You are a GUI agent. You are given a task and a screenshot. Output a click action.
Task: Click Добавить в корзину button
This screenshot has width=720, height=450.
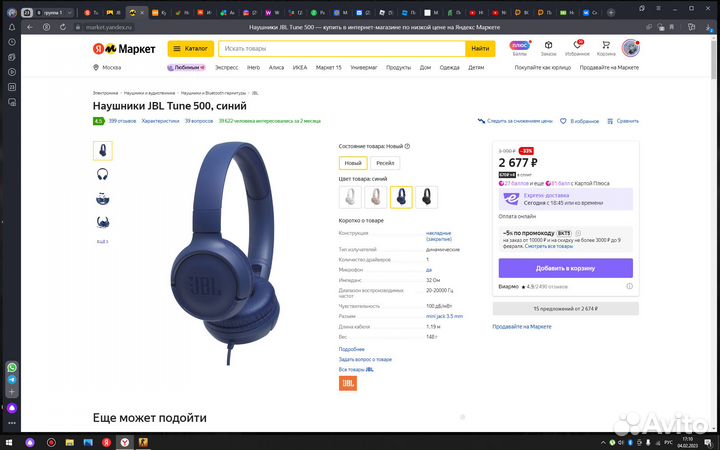pyautogui.click(x=566, y=268)
